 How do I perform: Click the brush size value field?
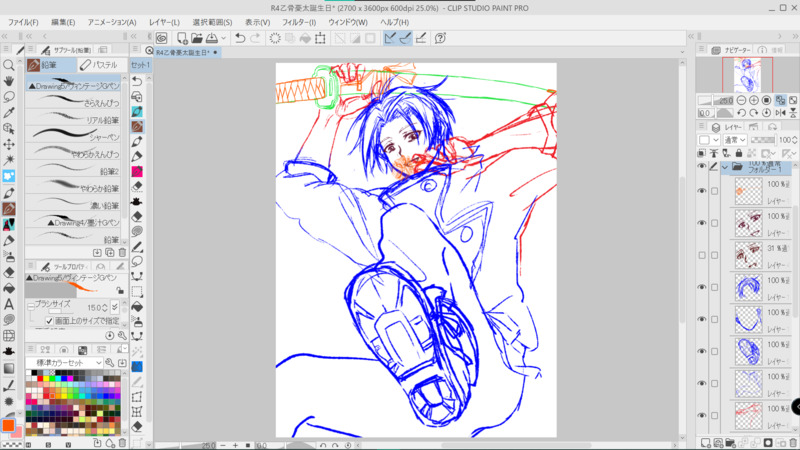coord(94,308)
